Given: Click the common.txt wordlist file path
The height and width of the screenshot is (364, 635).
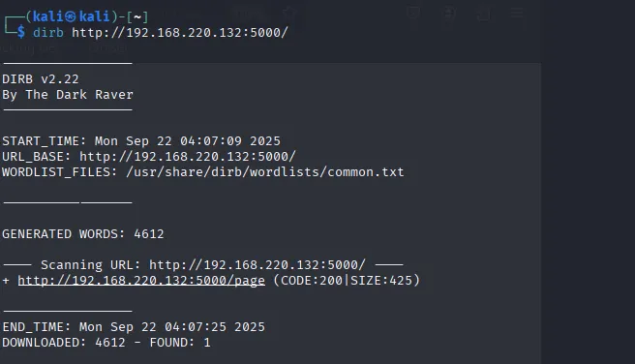Looking at the screenshot, I should point(265,172).
